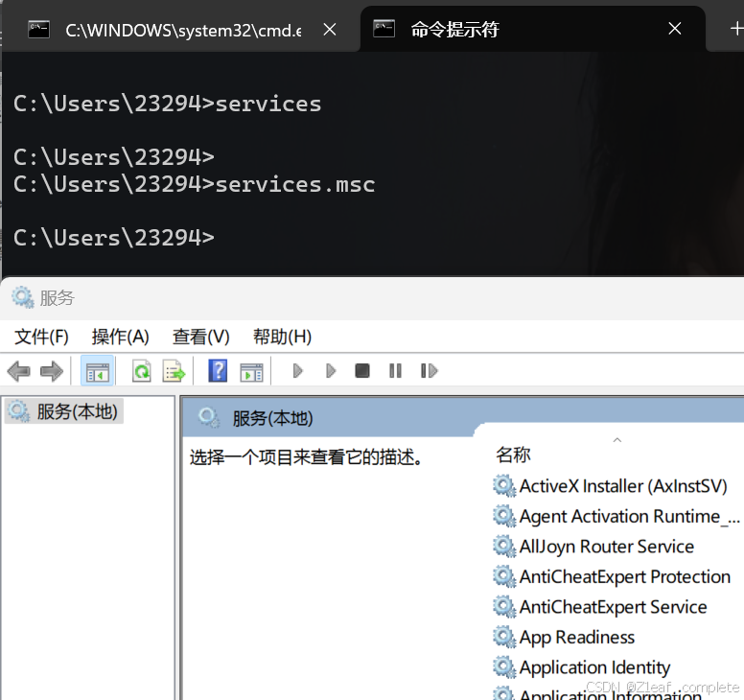Select AntiCheatExpert Protection service
Screen dimensions: 744x700
[x=625, y=577]
